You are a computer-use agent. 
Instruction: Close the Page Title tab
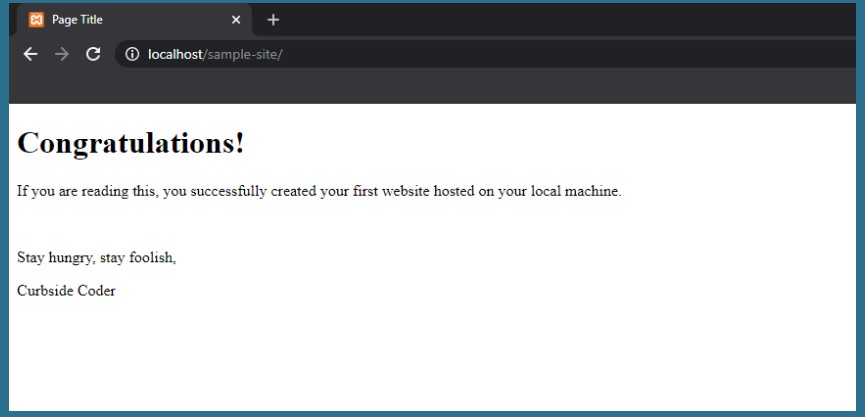pos(236,19)
